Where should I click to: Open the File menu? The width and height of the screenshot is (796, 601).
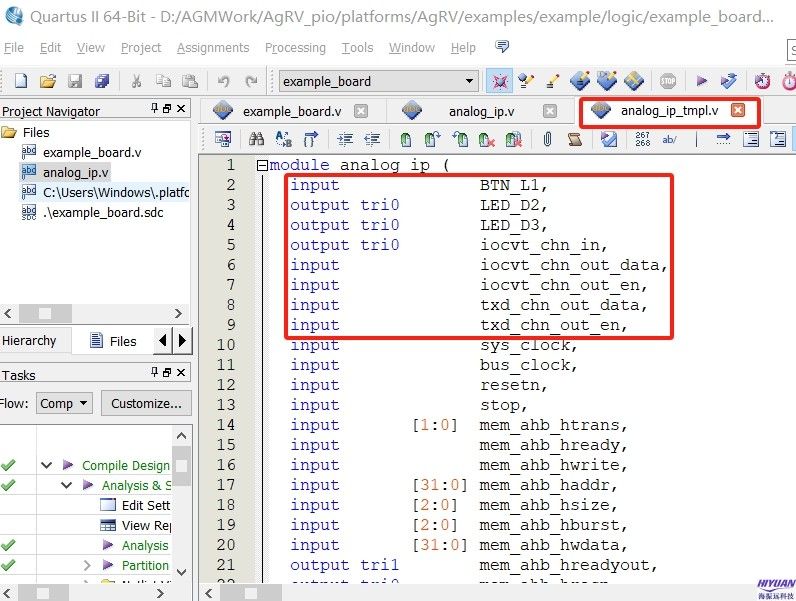coord(14,47)
